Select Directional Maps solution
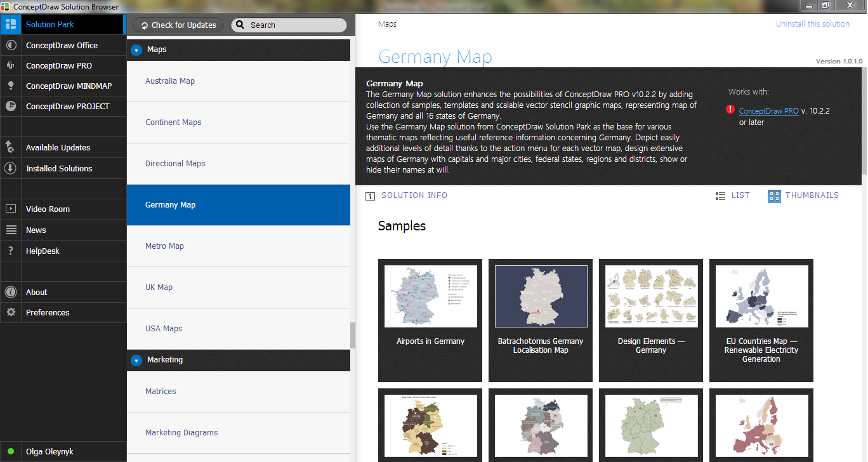This screenshot has width=868, height=462. click(239, 164)
